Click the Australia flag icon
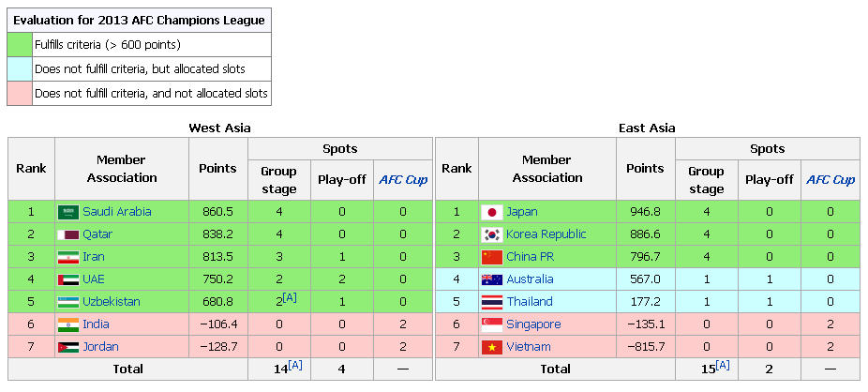868x392 pixels. (x=491, y=279)
